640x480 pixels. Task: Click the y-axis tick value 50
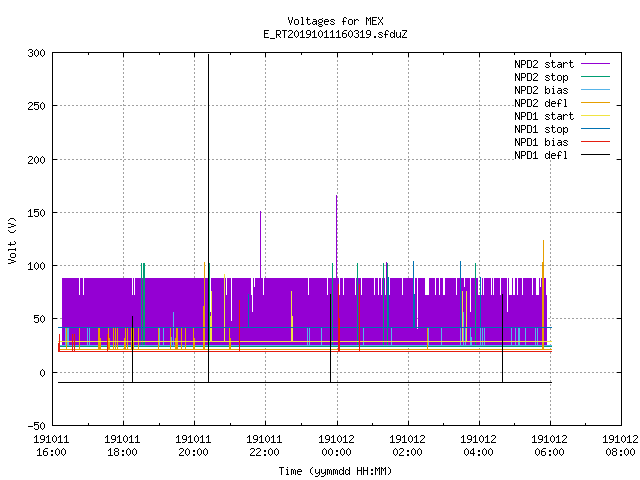[39, 319]
